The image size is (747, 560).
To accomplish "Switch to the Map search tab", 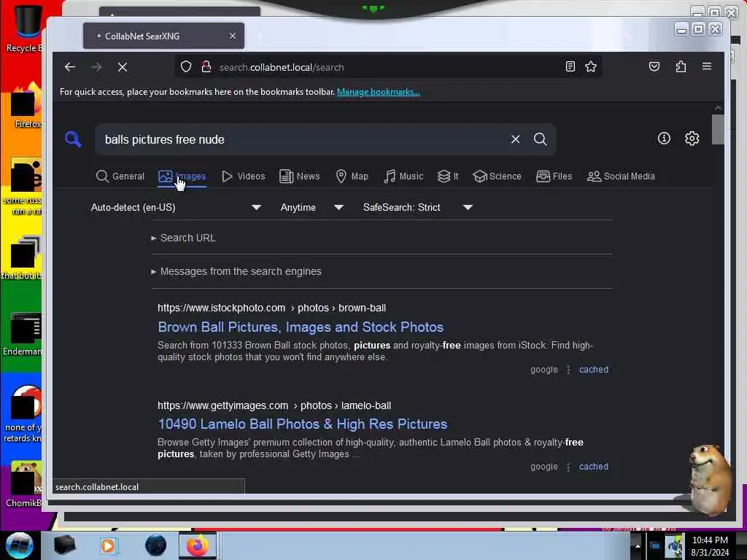I will [352, 176].
